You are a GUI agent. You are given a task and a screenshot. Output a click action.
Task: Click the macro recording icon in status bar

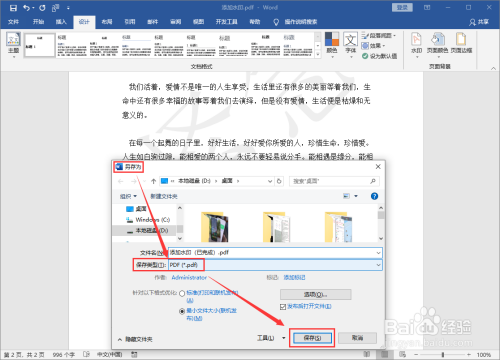(x=134, y=354)
